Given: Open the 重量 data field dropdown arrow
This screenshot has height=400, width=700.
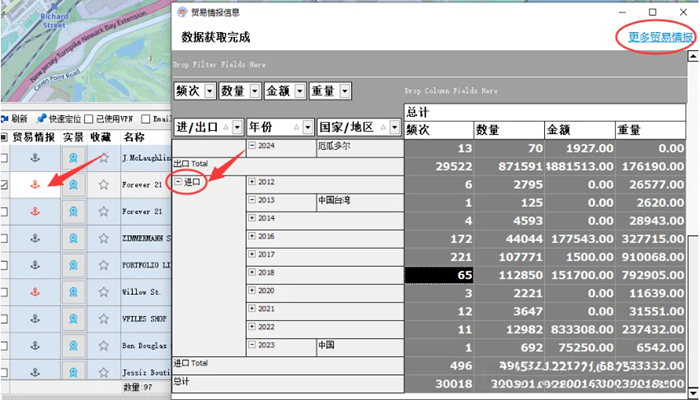Looking at the screenshot, I should pos(345,91).
